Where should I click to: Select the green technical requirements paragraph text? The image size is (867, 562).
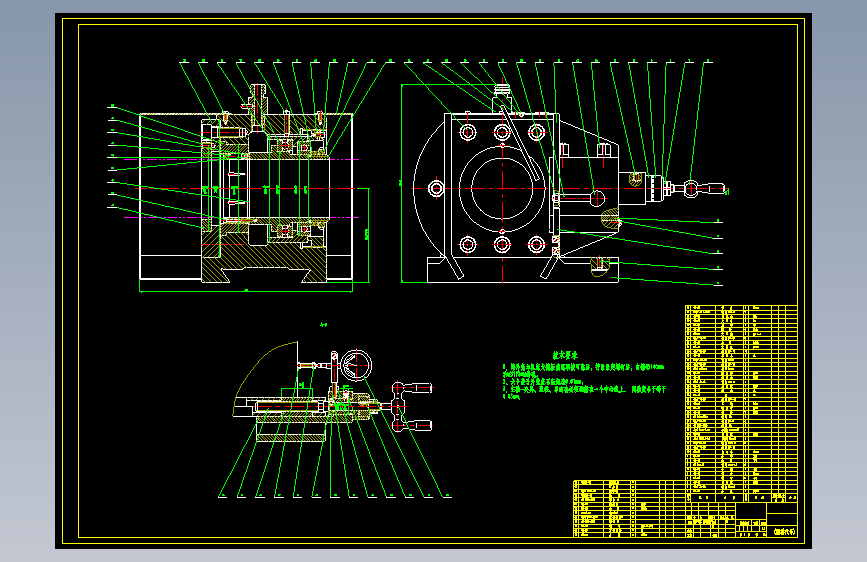pyautogui.click(x=584, y=381)
